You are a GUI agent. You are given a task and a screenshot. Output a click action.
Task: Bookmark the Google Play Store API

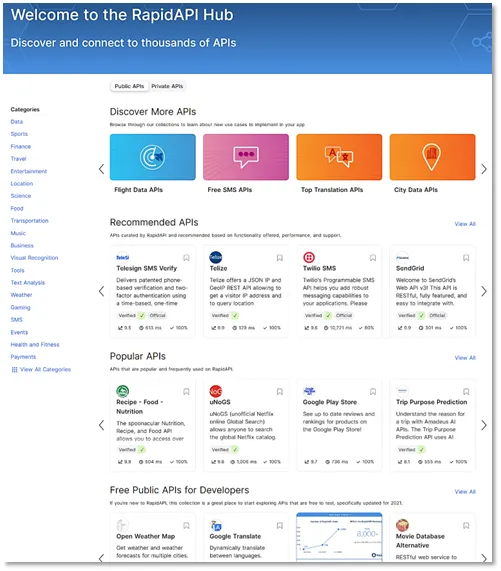point(373,392)
